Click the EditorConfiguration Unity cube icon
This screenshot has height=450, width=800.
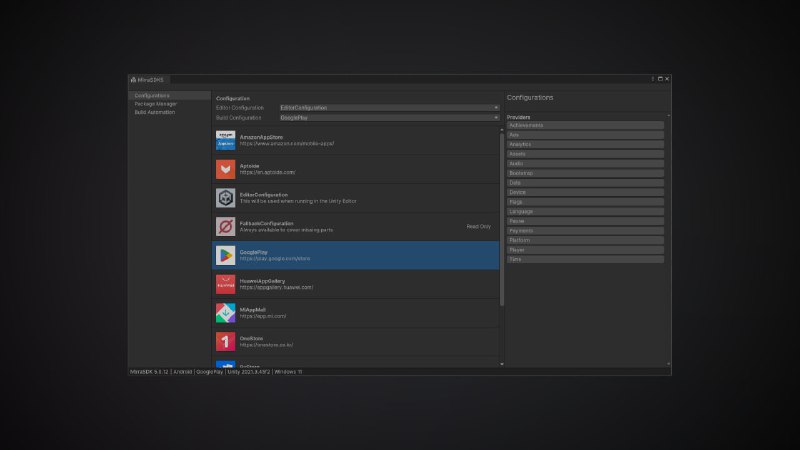225,198
